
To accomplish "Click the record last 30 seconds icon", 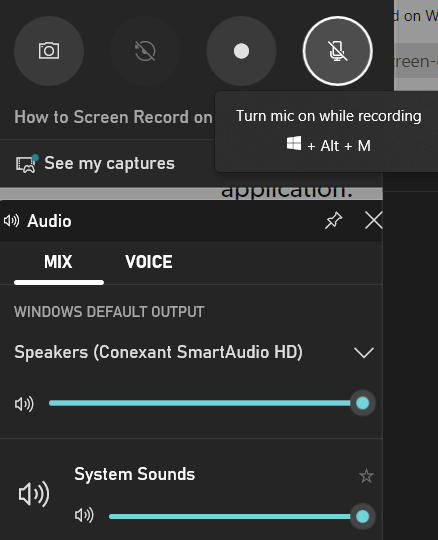I will 145,51.
